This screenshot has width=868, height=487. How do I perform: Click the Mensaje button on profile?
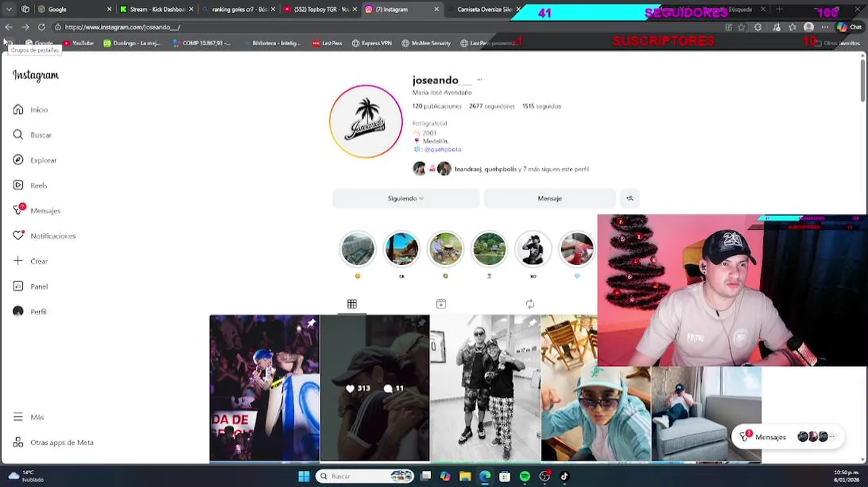(x=550, y=198)
